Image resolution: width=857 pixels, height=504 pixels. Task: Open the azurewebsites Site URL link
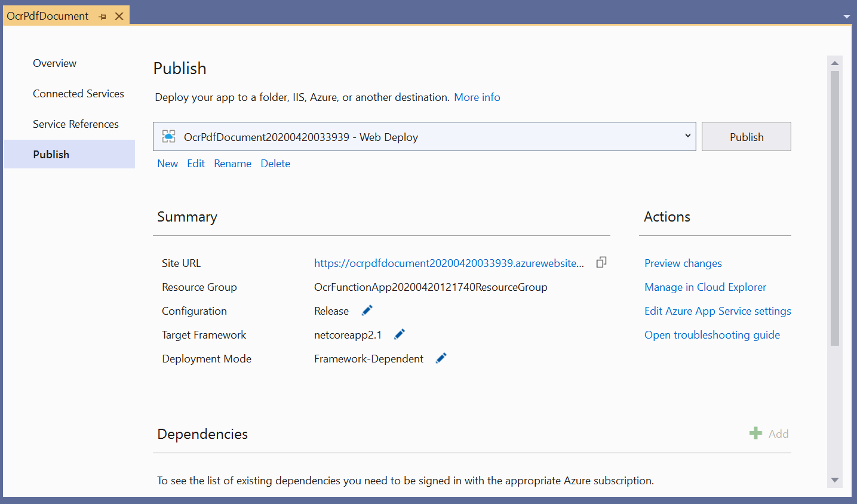coord(449,263)
